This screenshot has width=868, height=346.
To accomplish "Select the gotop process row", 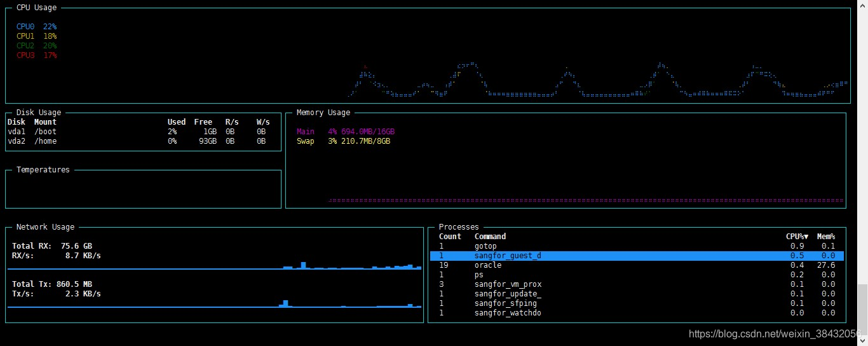I will coord(637,246).
